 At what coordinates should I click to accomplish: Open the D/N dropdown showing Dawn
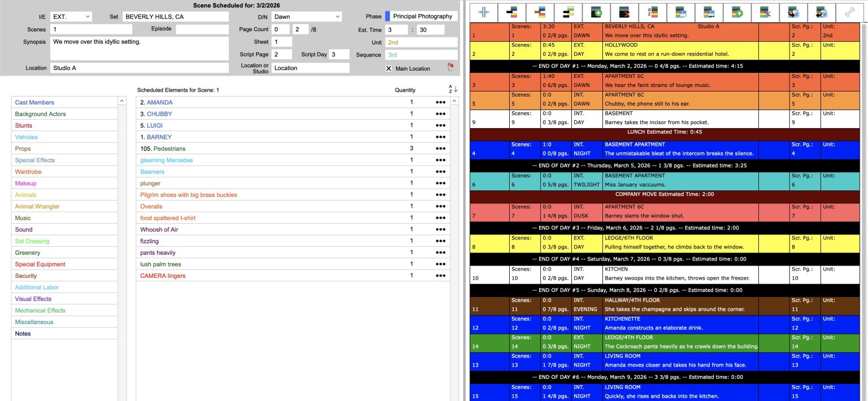coord(306,17)
